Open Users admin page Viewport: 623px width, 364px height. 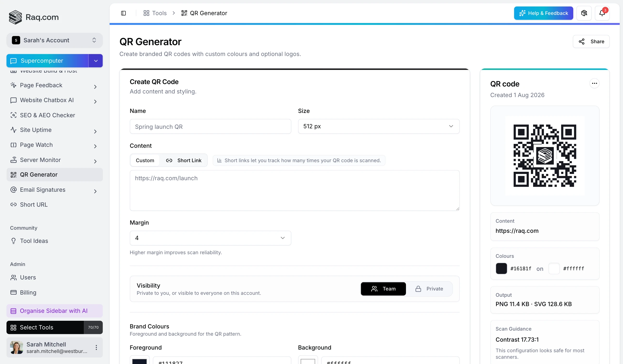pos(54,278)
